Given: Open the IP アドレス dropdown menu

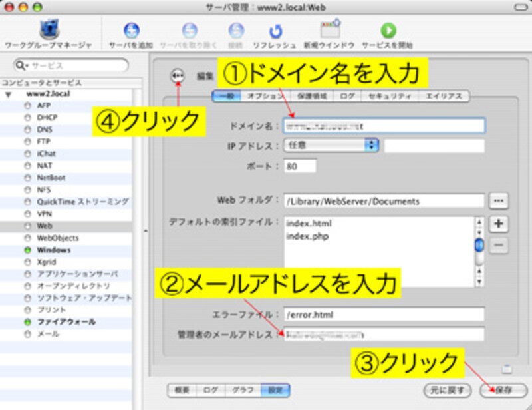Looking at the screenshot, I should pos(331,144).
